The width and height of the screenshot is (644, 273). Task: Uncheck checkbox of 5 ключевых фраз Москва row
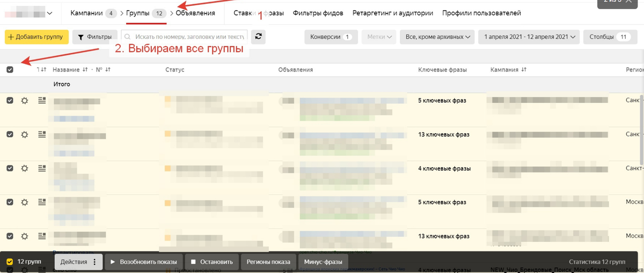(10, 202)
